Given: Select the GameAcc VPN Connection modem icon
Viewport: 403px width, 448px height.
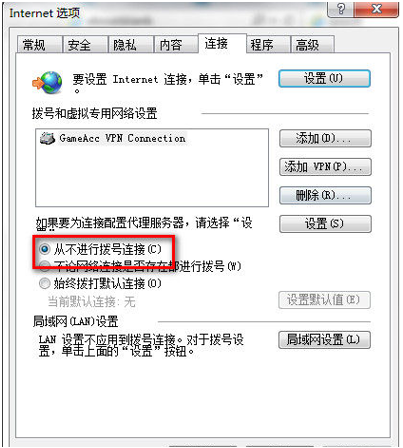Looking at the screenshot, I should (47, 138).
